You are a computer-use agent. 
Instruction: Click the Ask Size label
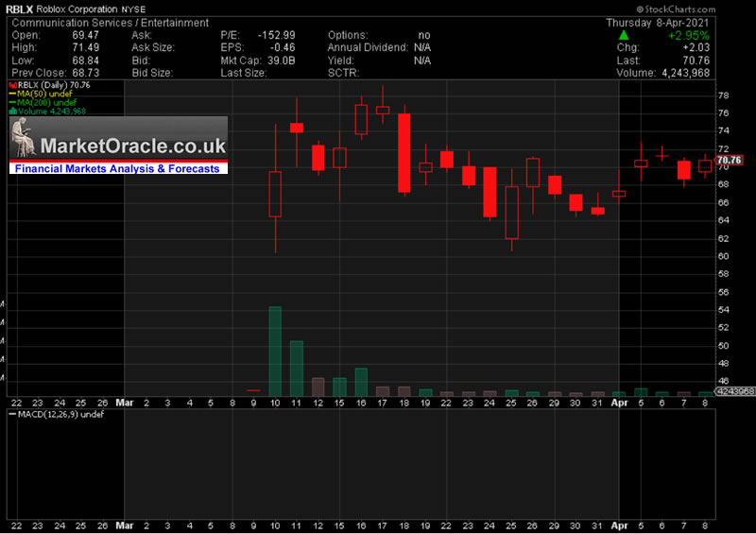click(x=153, y=48)
